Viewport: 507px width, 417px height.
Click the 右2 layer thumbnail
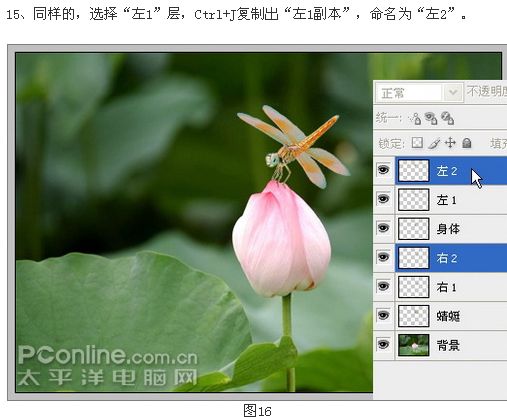point(413,258)
